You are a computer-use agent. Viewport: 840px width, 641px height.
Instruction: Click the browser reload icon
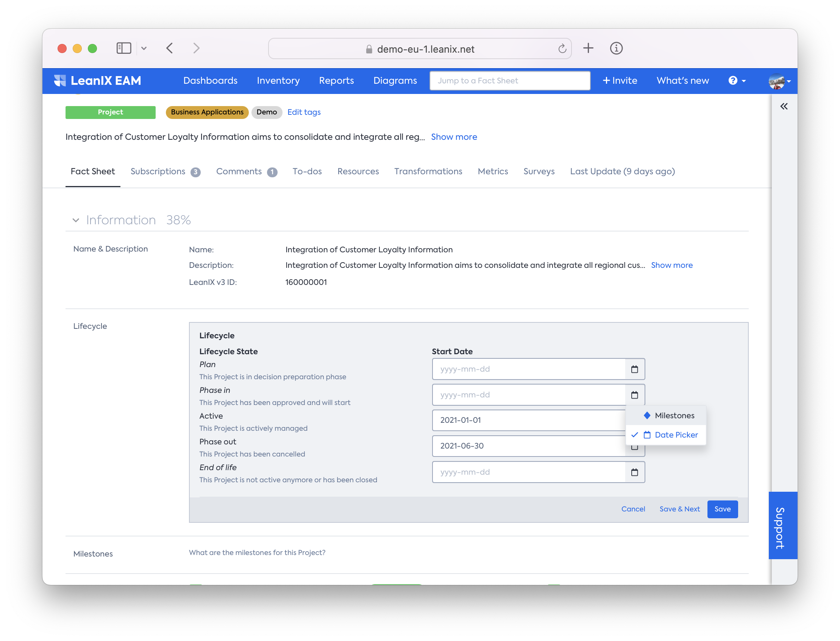[x=562, y=49]
